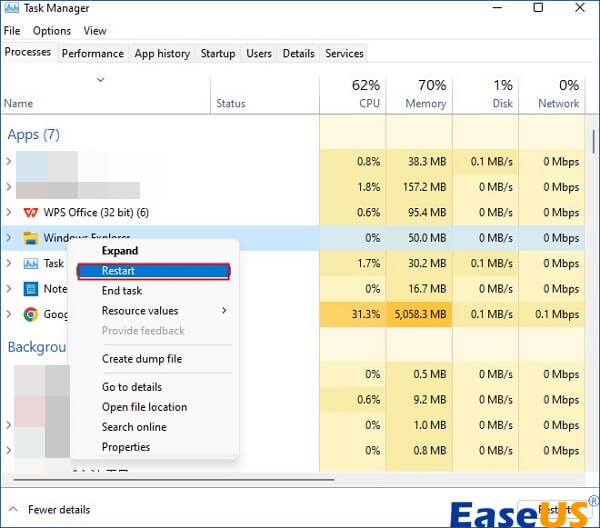Switch to the Services tab
The image size is (600, 528).
pyautogui.click(x=344, y=54)
